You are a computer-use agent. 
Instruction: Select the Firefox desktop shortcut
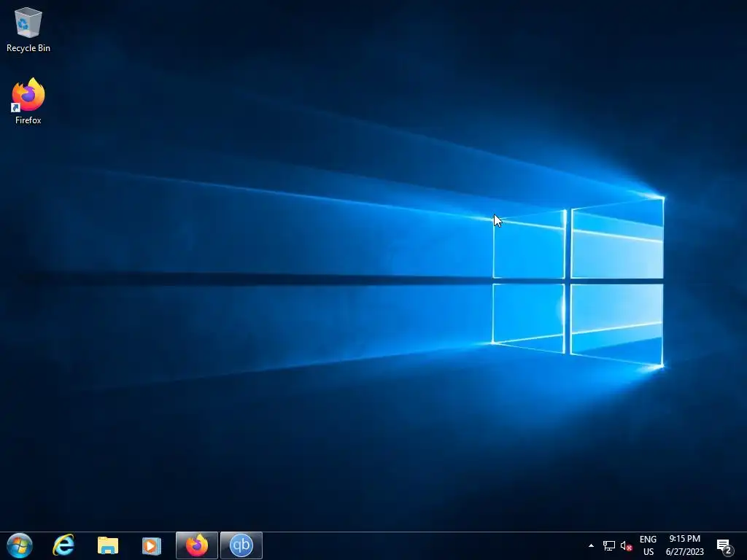pos(28,101)
